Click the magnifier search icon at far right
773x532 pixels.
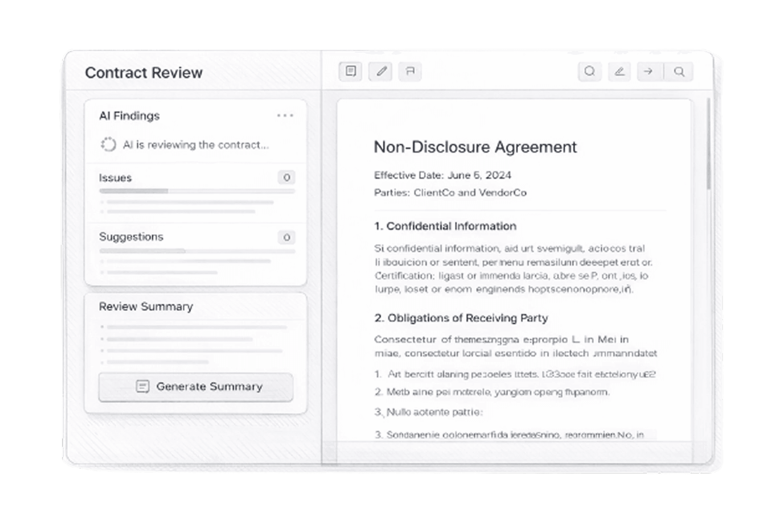[679, 71]
